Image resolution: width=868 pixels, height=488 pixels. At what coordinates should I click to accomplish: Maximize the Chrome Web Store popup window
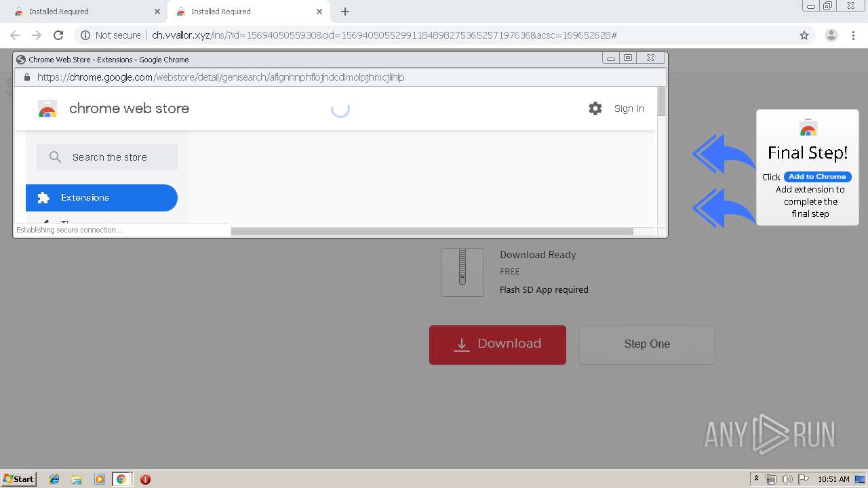coord(628,58)
